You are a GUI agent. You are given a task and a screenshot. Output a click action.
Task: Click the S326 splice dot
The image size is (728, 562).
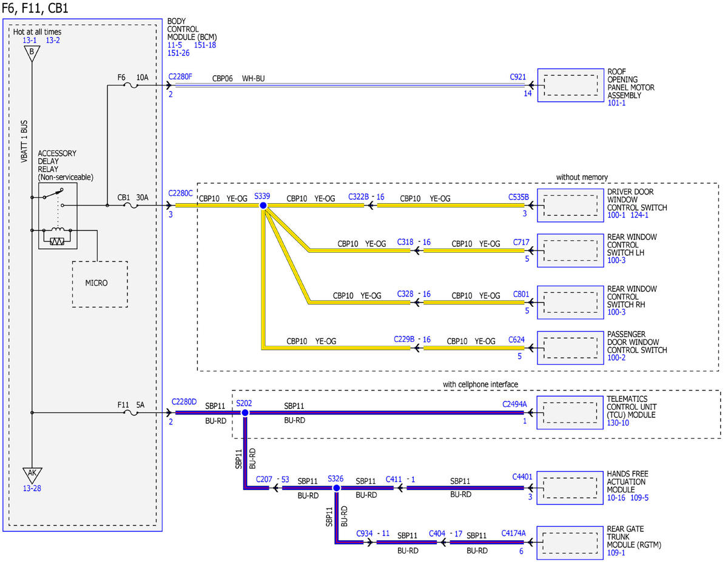[x=335, y=488]
